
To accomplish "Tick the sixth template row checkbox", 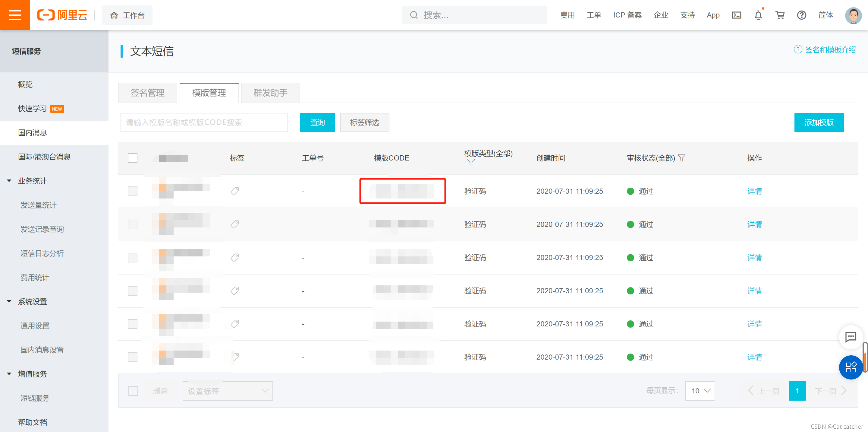I will click(x=132, y=357).
